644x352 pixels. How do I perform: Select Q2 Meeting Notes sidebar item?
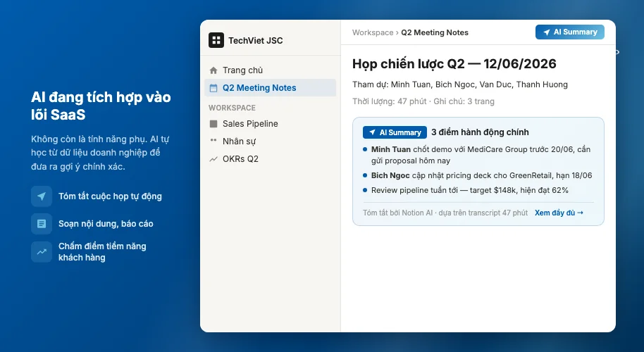(271, 88)
